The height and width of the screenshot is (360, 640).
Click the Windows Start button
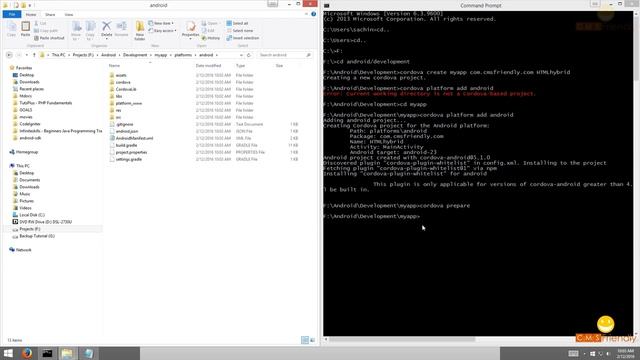[8, 353]
